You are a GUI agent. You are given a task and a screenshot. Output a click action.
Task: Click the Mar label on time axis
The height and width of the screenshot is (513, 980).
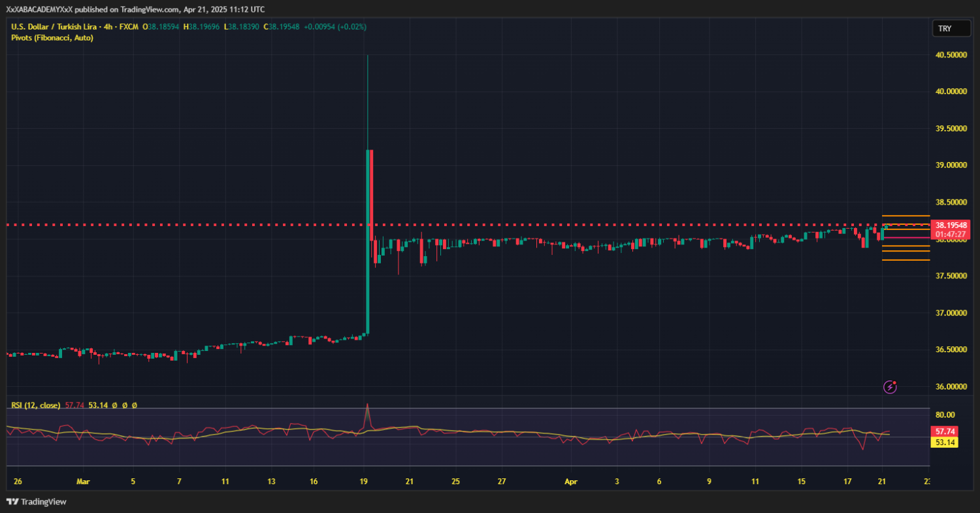tap(82, 482)
